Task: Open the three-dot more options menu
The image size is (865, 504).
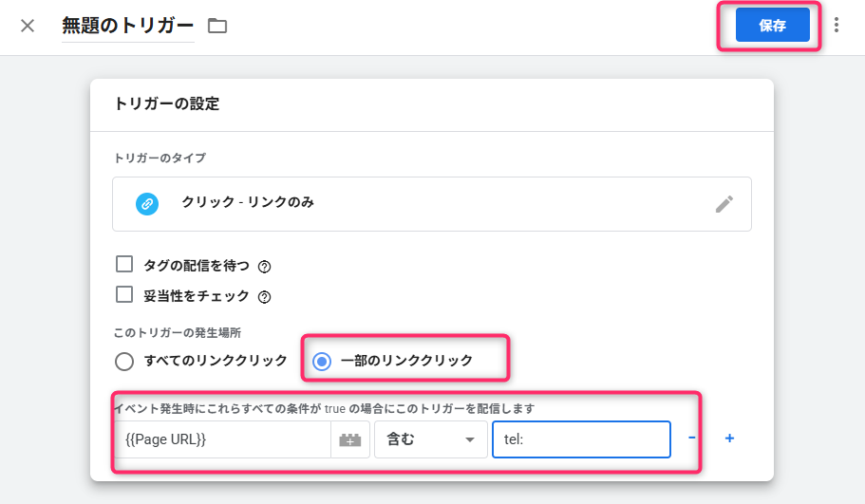Action: point(837,26)
